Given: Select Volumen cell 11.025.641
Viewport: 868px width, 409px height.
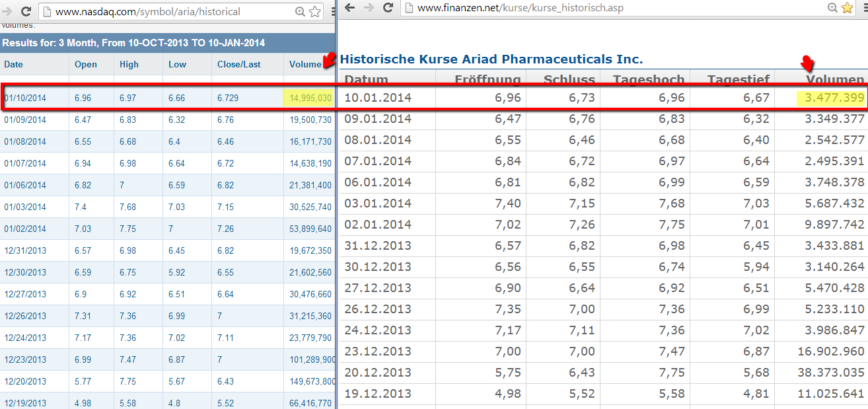Looking at the screenshot, I should tap(831, 394).
